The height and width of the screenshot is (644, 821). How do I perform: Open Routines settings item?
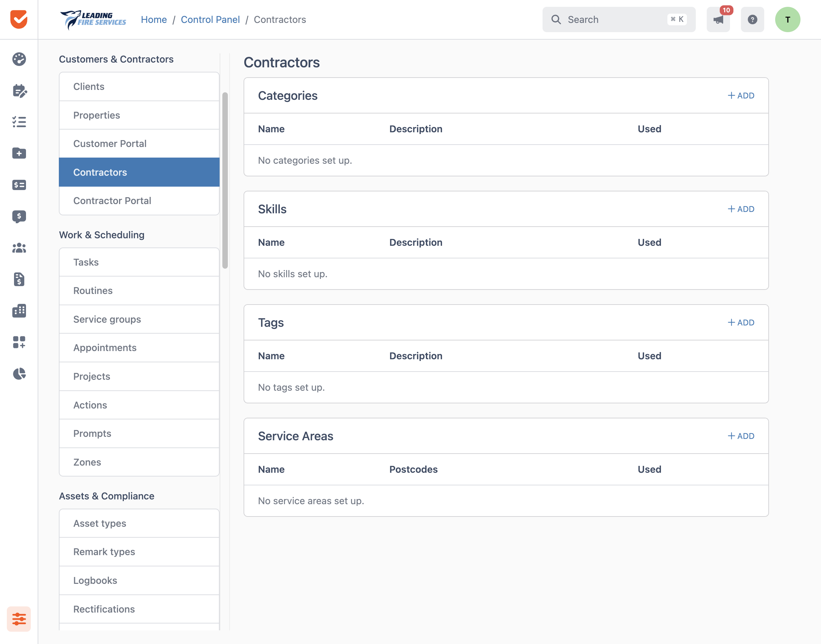[x=139, y=291]
